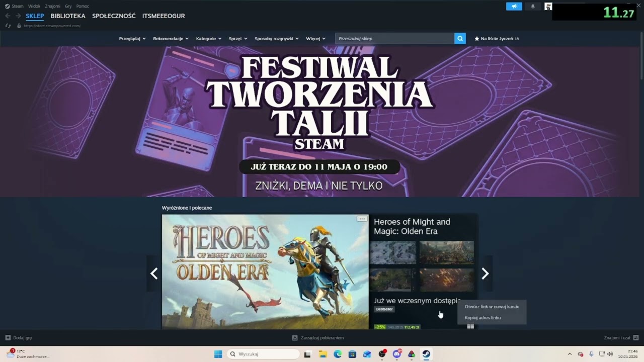Select Otwórz link w nowej karcie
Viewport: 644px width, 362px height.
[x=492, y=306]
